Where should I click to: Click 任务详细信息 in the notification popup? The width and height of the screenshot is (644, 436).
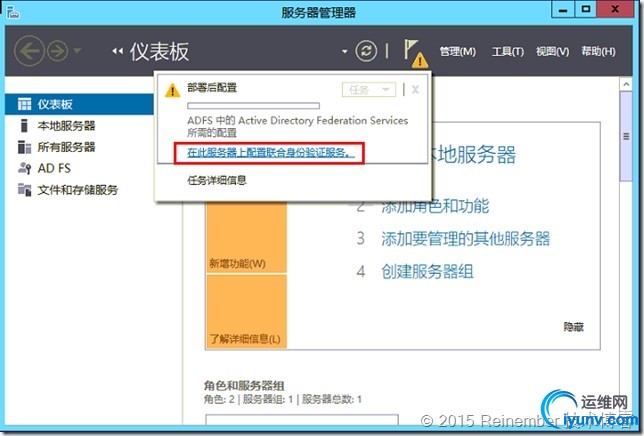[217, 180]
